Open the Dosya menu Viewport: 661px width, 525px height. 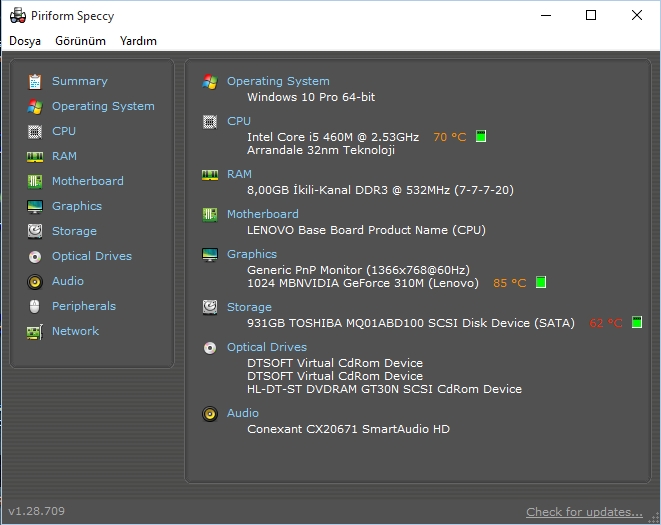pyautogui.click(x=25, y=41)
